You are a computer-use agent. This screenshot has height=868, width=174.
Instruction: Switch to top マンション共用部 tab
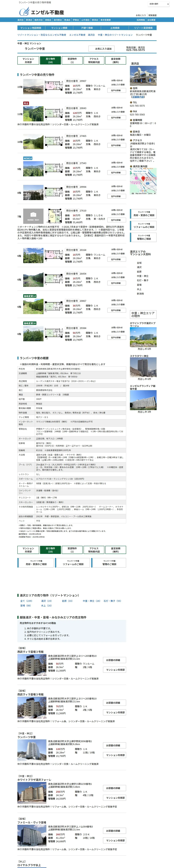pos(28,60)
